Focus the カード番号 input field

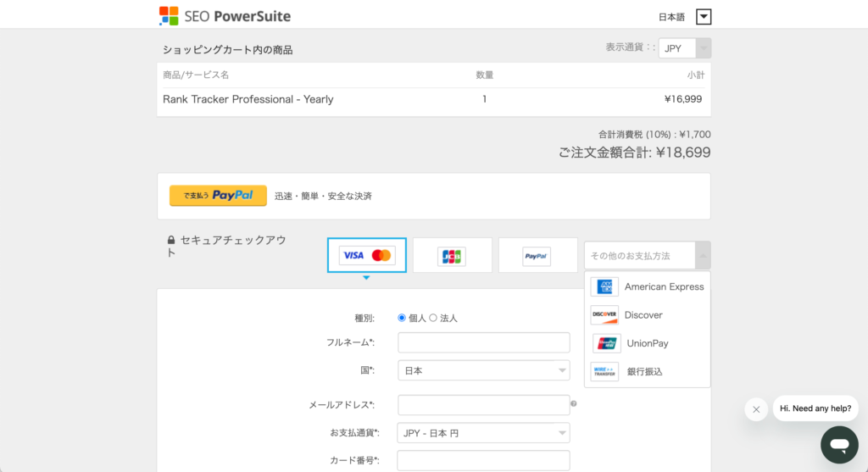[483, 460]
